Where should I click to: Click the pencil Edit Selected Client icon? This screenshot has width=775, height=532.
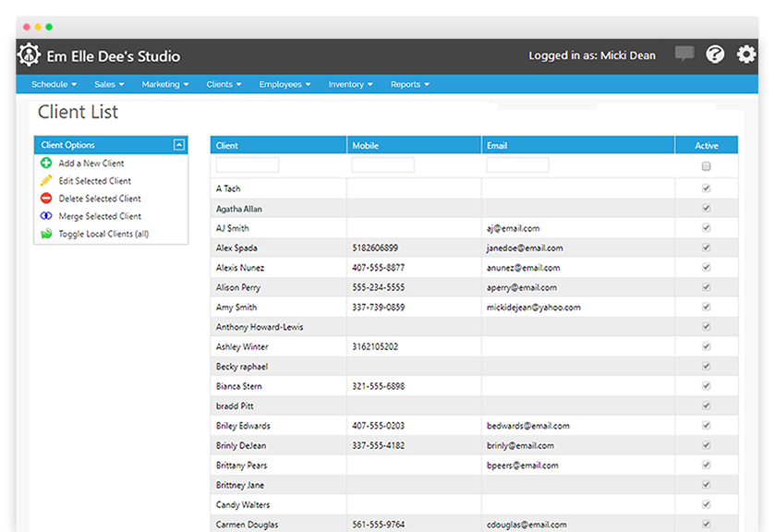point(46,180)
